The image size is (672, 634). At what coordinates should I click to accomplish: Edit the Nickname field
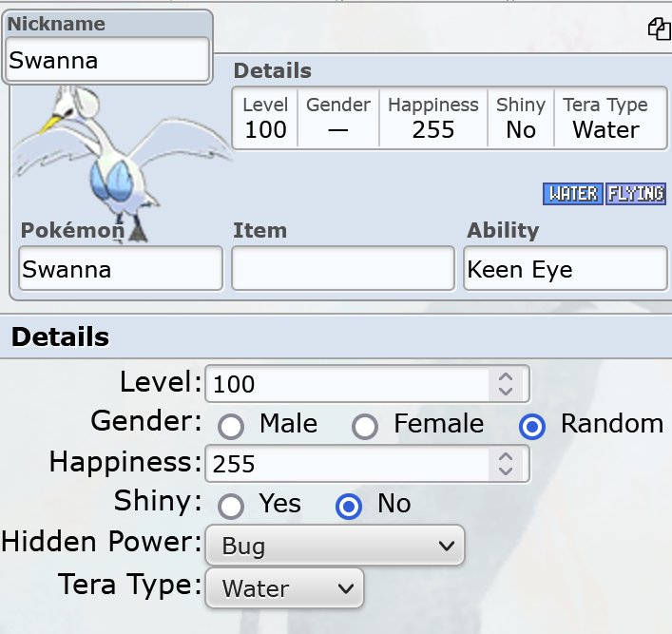[107, 60]
